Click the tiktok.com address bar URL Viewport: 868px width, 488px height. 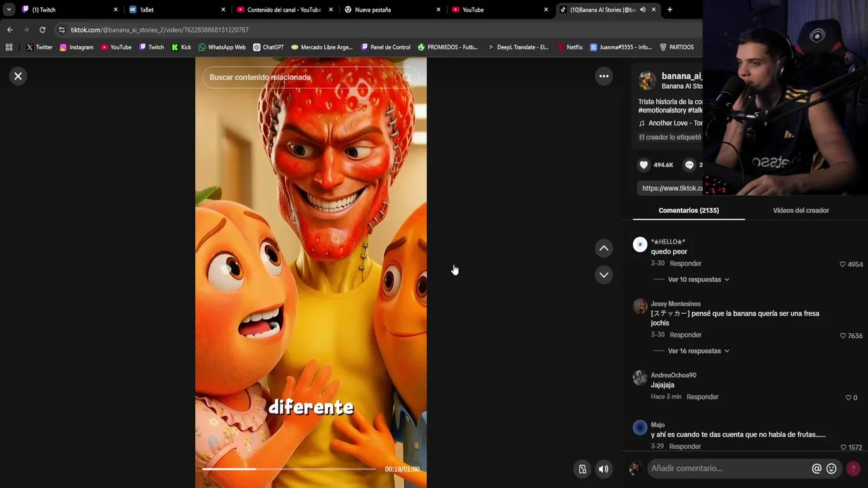(x=159, y=30)
